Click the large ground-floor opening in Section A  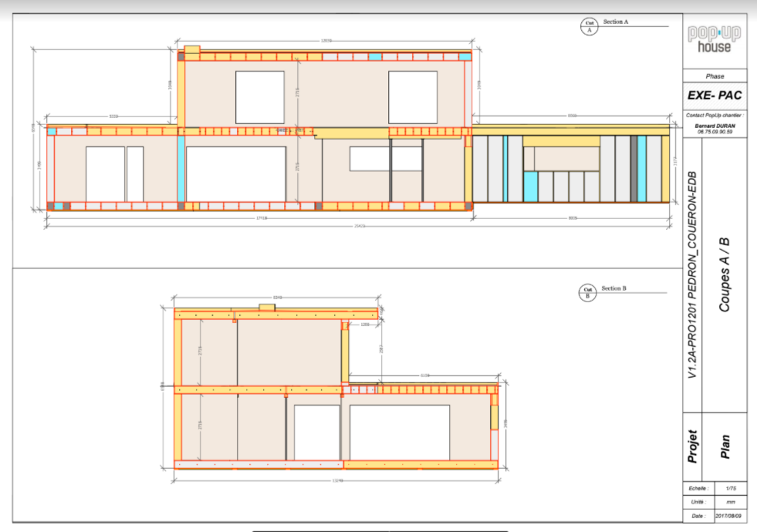236,173
